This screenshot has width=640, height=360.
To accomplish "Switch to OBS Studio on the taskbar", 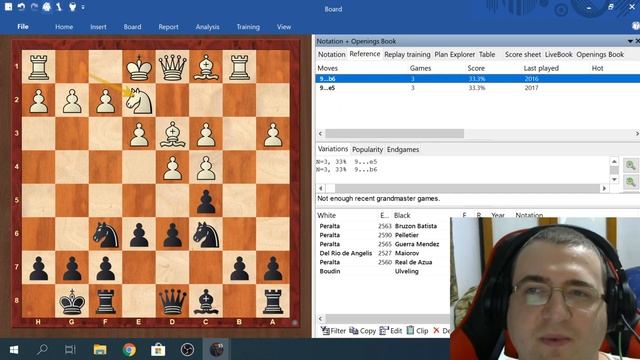I will [187, 350].
